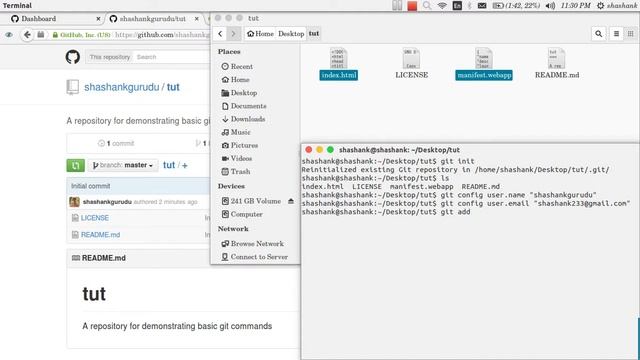The image size is (640, 360).
Task: Open the LICENSE file on GitHub
Action: (x=95, y=218)
